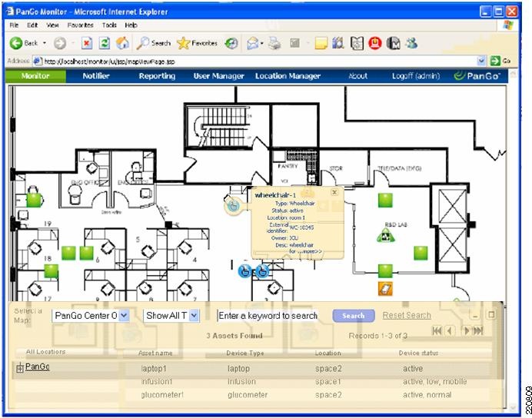Switch to the Notifier tab

click(96, 76)
